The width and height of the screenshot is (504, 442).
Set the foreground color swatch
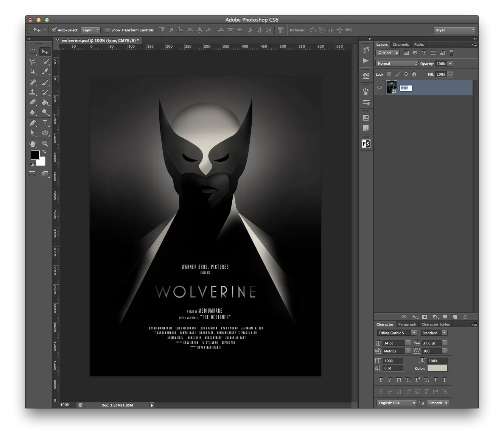tap(35, 155)
